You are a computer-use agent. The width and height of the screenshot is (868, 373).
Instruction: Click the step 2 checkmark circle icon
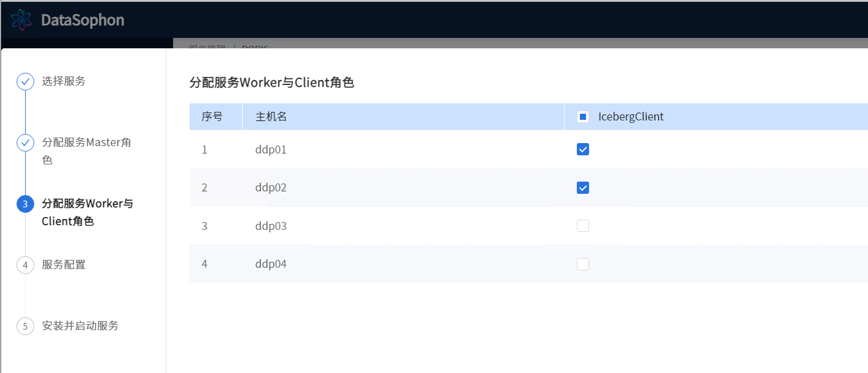pyautogui.click(x=25, y=143)
